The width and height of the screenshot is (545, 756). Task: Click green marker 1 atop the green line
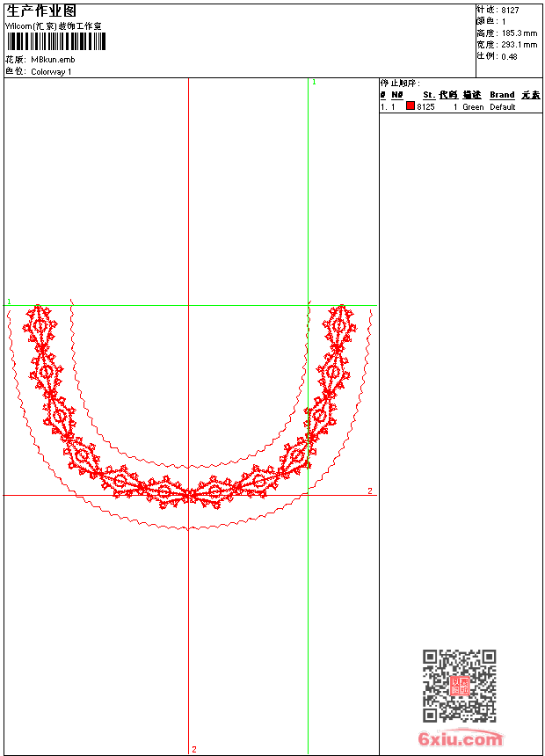click(x=314, y=82)
